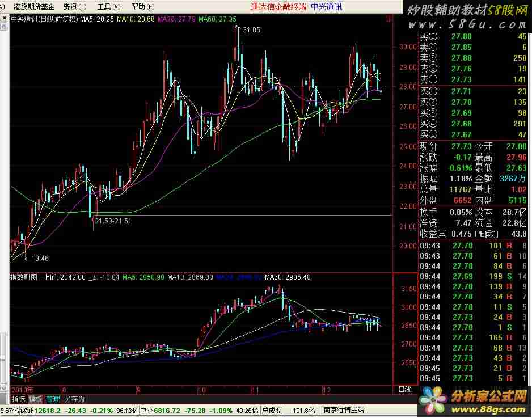The image size is (532, 418).
Task: Click the sub-chart MA60: 2905.48 label
Action: pos(288,277)
